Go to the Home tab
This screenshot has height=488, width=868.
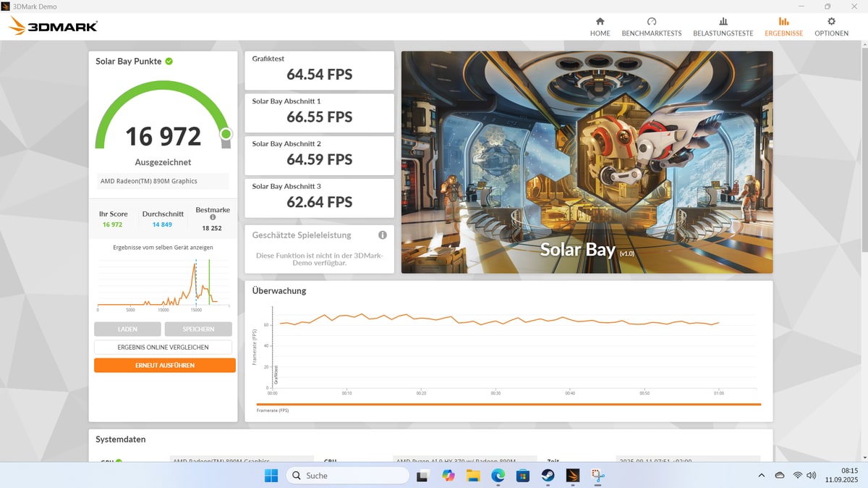click(600, 27)
